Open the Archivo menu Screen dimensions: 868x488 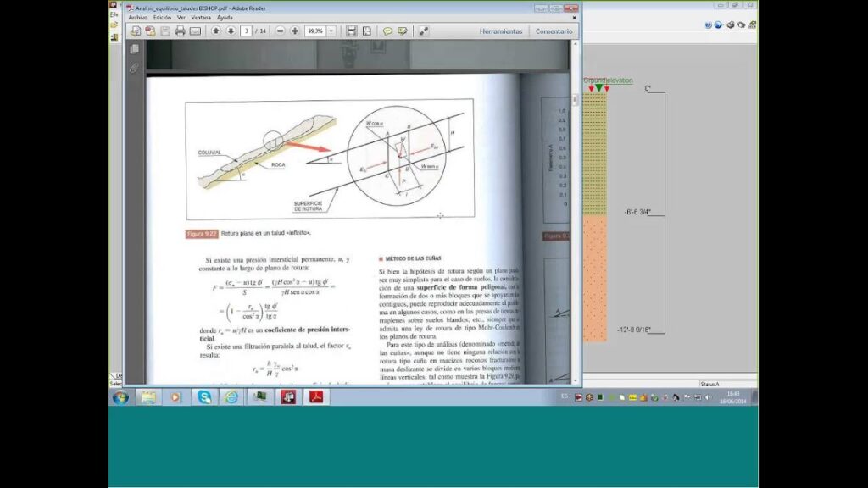137,17
